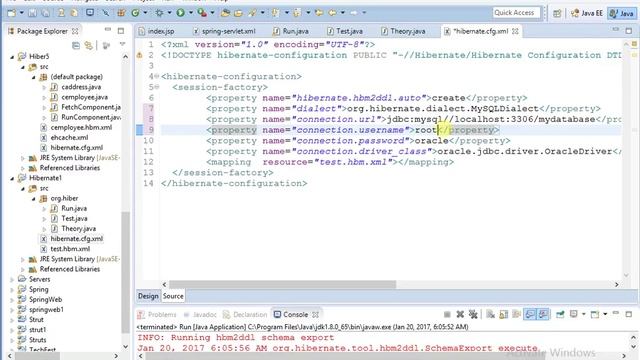Expand the SpringWeb project node

point(12,300)
